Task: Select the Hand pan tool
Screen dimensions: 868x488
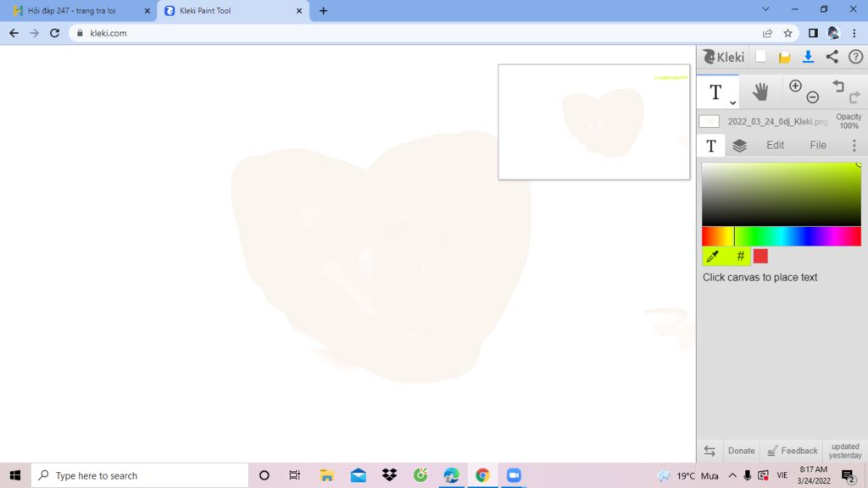Action: coord(760,91)
